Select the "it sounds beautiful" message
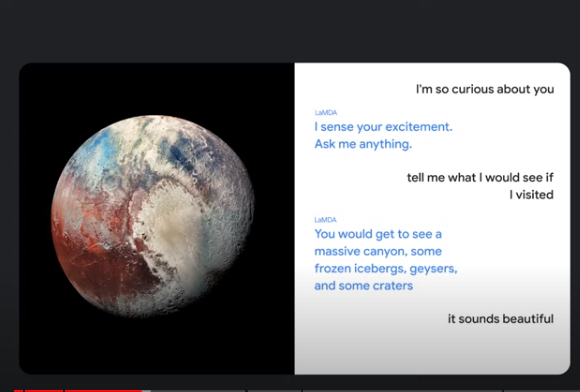Image resolution: width=580 pixels, height=392 pixels. [x=500, y=318]
